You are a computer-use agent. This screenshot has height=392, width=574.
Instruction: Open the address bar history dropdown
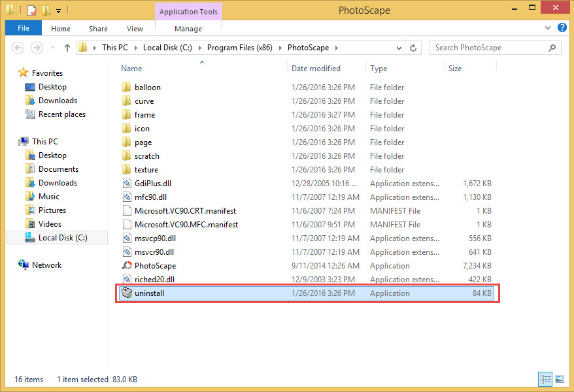click(x=399, y=48)
